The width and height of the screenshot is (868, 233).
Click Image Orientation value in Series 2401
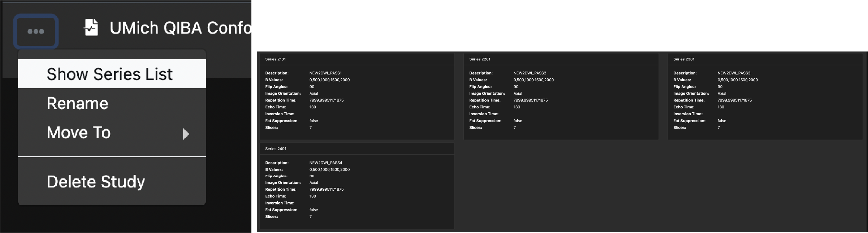pyautogui.click(x=314, y=183)
